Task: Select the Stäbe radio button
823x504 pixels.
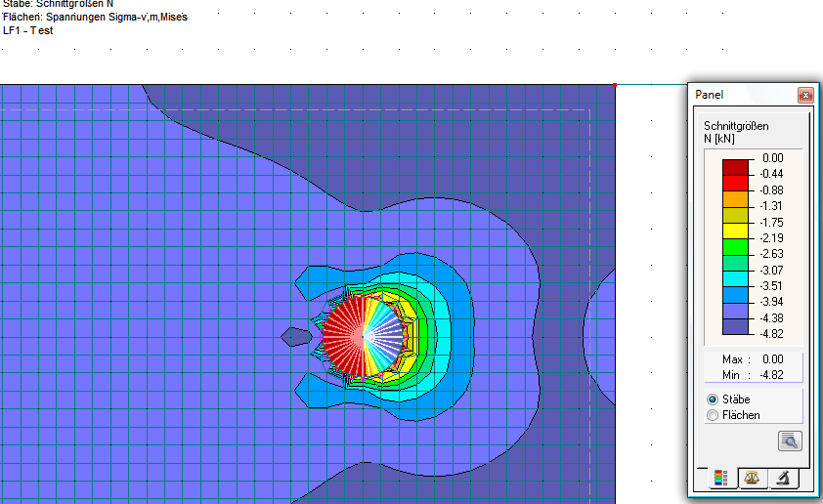Action: click(x=713, y=399)
